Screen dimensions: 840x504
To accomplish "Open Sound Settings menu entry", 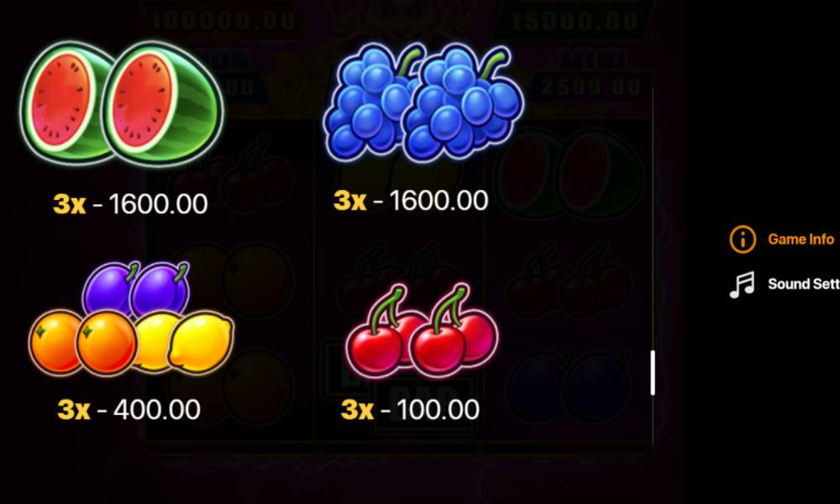I will tap(803, 284).
